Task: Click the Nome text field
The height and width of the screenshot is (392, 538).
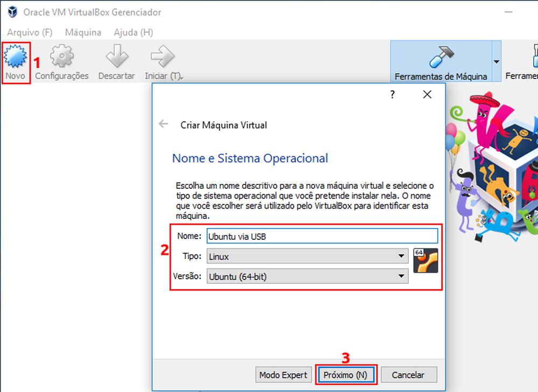Action: [x=323, y=236]
